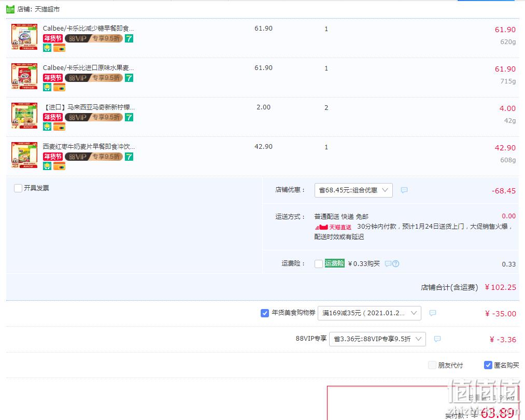Click the green 7-day return icon on first product
525x420 pixels.
coord(129,38)
